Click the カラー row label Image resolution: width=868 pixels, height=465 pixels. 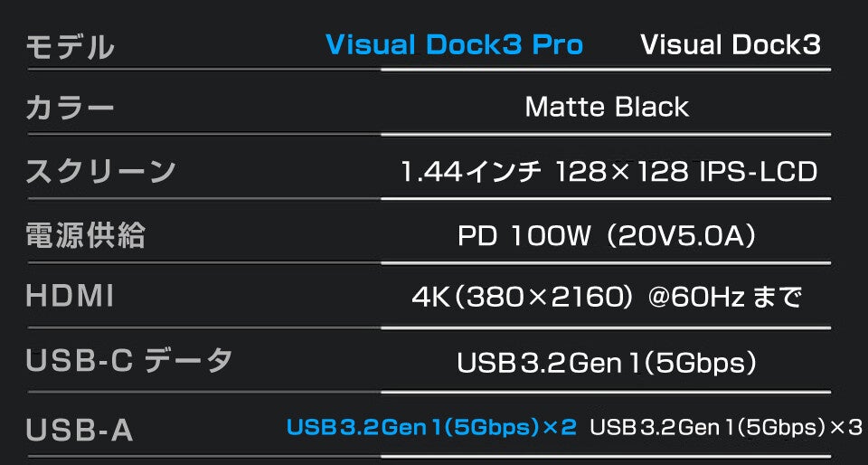(70, 109)
